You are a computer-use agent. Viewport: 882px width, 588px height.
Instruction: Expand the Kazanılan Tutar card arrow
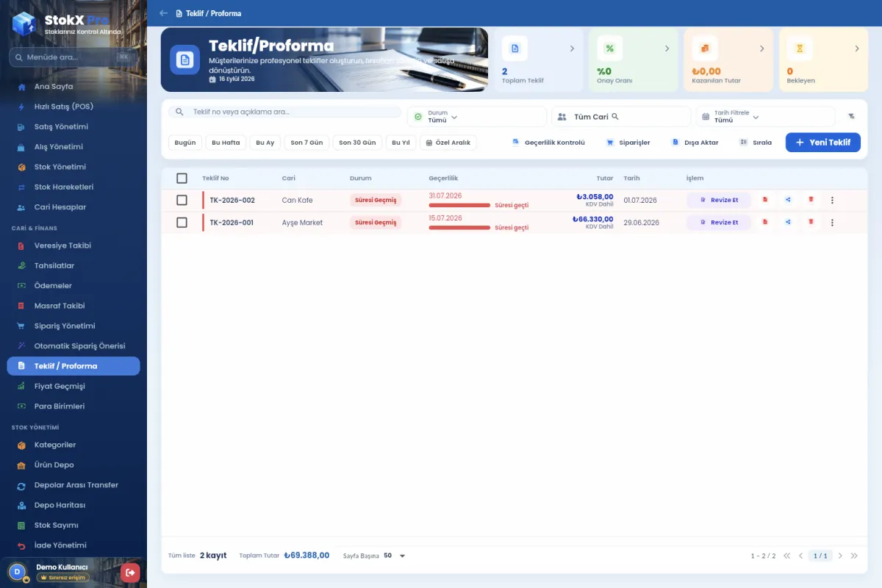pos(761,49)
